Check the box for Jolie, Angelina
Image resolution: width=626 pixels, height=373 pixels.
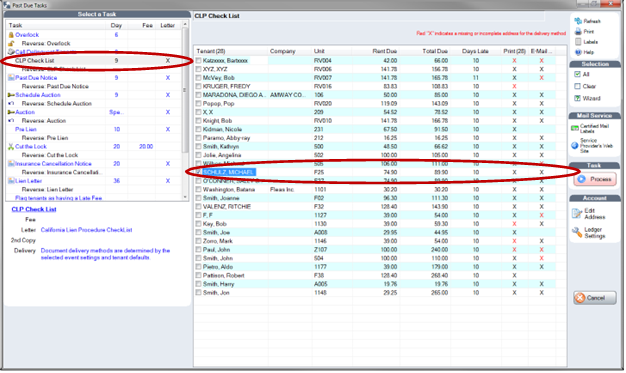[x=198, y=155]
